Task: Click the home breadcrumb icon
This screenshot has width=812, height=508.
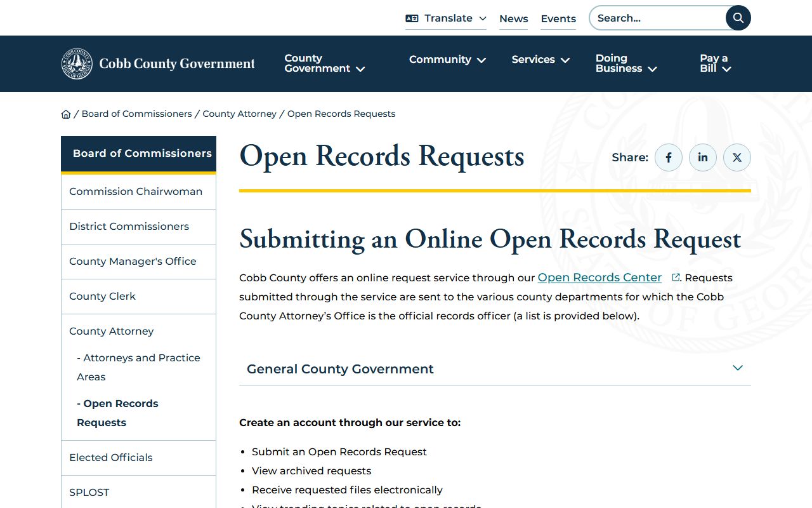Action: click(66, 114)
